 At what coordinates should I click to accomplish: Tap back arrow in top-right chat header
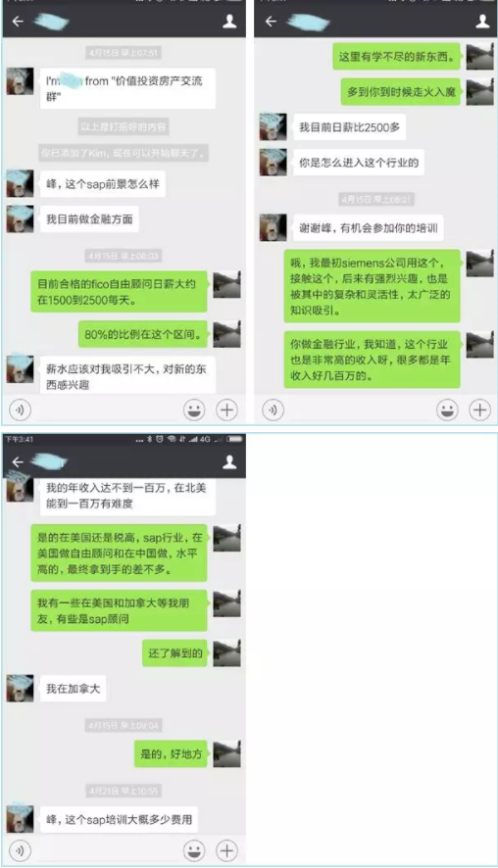point(271,22)
